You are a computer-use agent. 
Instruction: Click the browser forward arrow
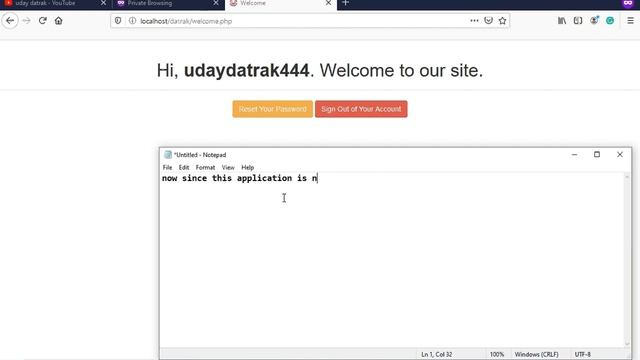coord(27,20)
